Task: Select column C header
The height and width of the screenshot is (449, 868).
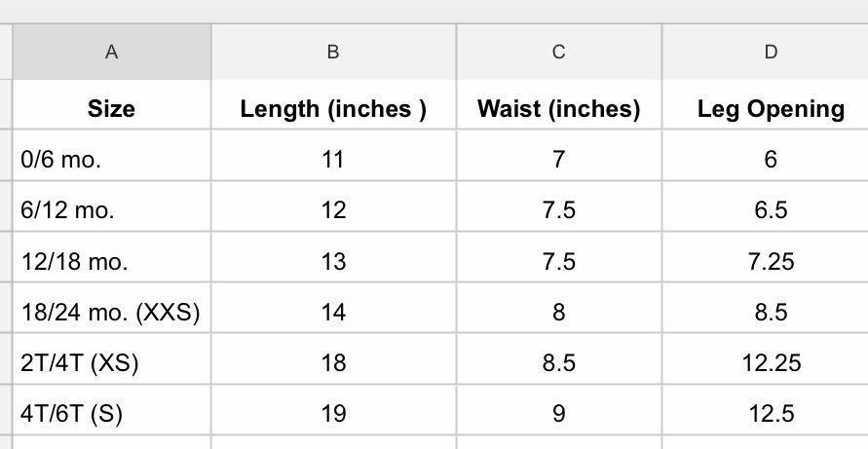Action: coord(558,53)
